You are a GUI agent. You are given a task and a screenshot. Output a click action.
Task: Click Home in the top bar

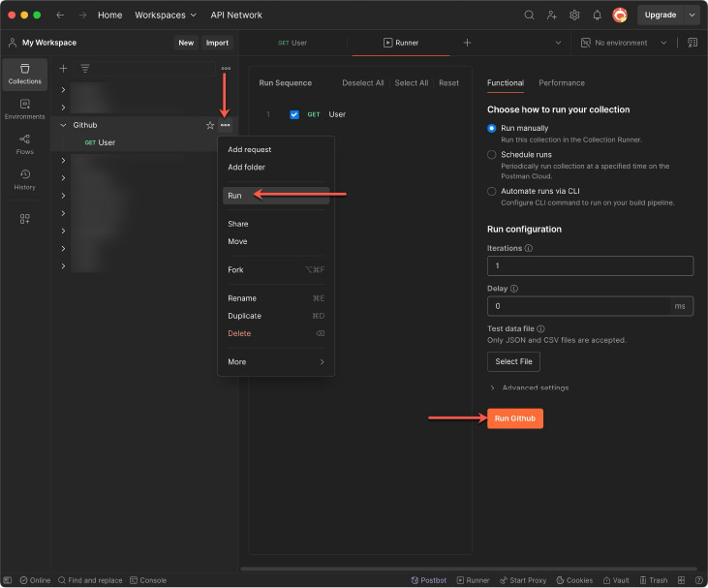pos(109,15)
